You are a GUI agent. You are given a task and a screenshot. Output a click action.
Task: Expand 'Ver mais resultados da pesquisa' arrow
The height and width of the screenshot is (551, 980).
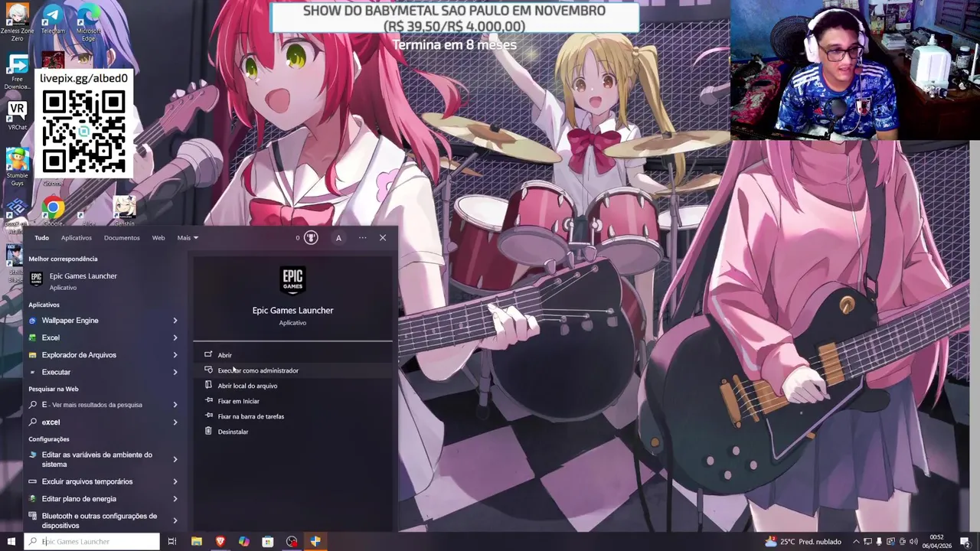click(x=175, y=405)
